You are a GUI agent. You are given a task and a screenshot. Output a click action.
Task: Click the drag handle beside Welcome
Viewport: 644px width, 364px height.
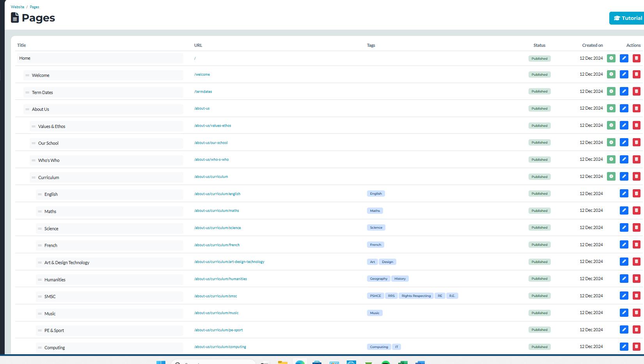[27, 75]
